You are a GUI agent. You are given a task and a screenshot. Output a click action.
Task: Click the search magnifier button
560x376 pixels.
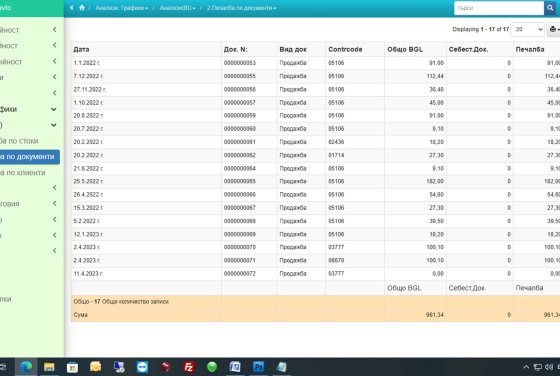pyautogui.click(x=550, y=8)
